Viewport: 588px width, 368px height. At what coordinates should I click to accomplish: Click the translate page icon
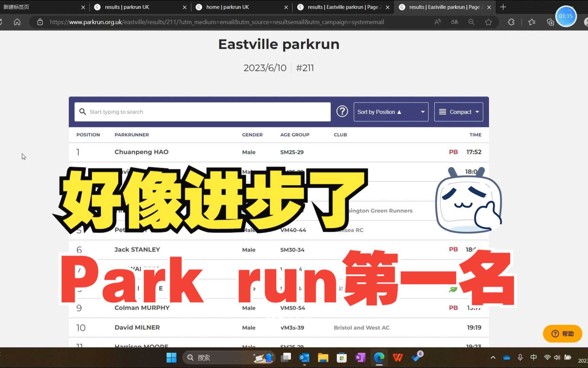tap(455, 22)
